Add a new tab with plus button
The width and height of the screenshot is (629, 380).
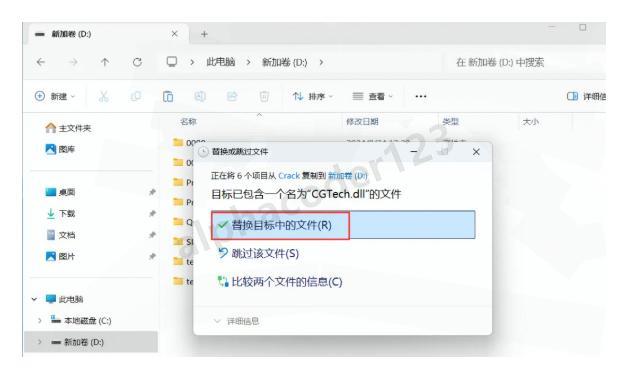(x=204, y=34)
